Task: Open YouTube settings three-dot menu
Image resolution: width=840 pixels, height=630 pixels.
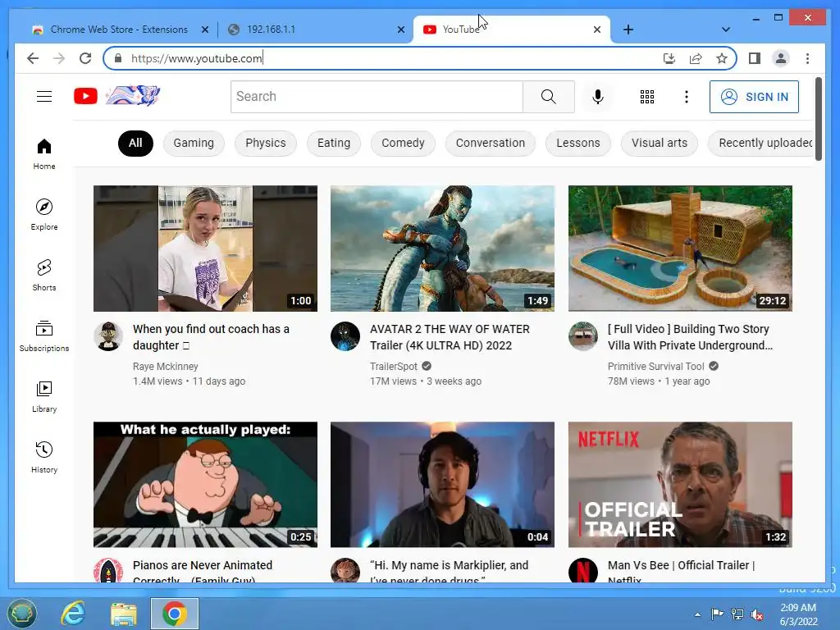Action: [x=687, y=97]
